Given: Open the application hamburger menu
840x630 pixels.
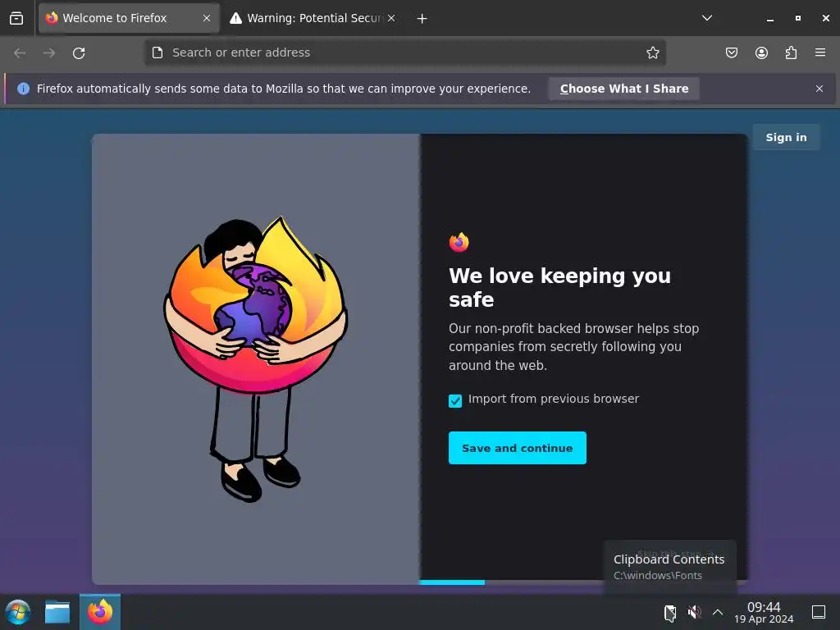Looking at the screenshot, I should click(820, 52).
